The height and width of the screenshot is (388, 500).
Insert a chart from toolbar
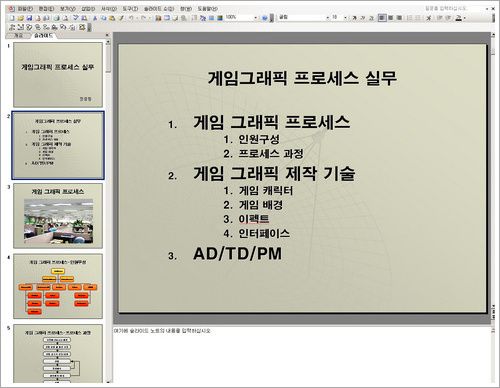(x=158, y=18)
